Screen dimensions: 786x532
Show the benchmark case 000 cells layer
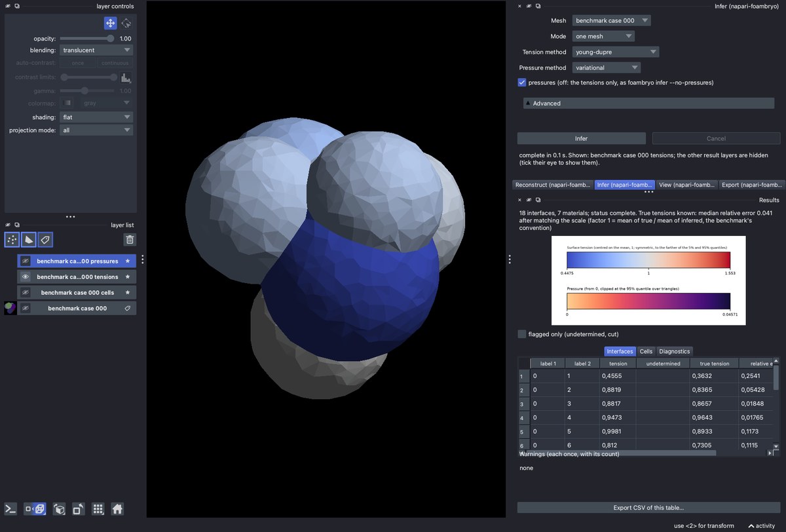26,292
